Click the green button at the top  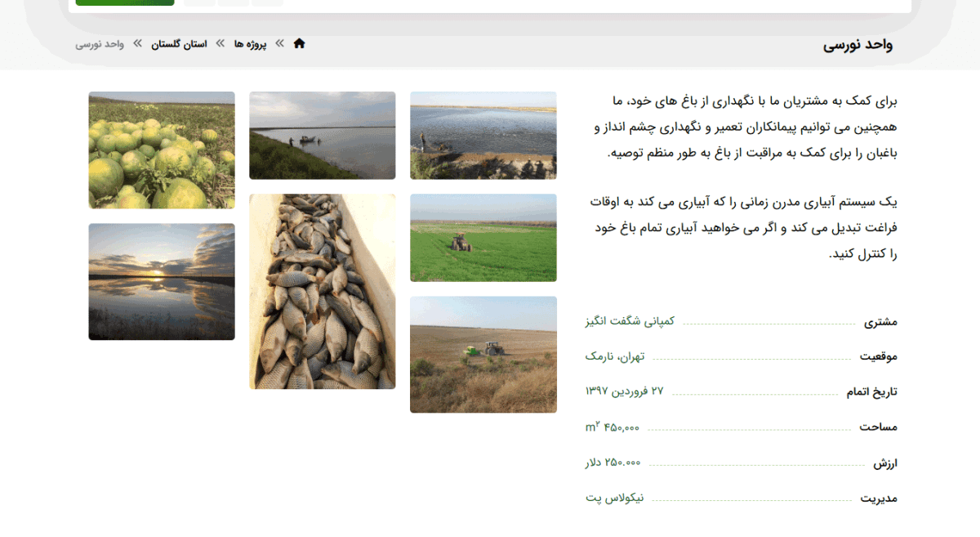[124, 2]
